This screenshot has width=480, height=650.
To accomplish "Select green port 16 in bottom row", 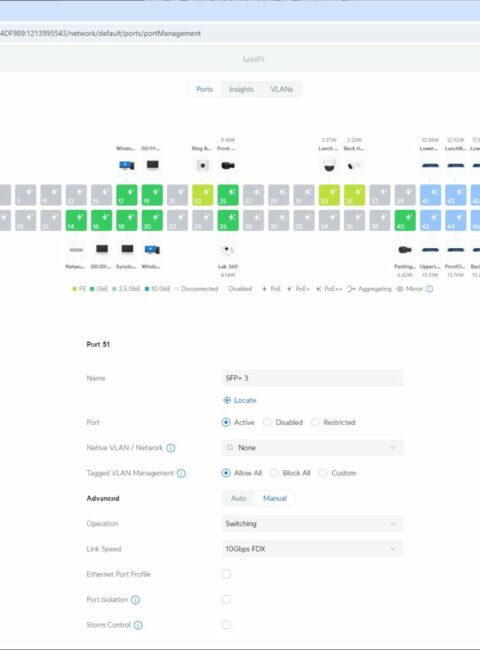I will point(102,221).
